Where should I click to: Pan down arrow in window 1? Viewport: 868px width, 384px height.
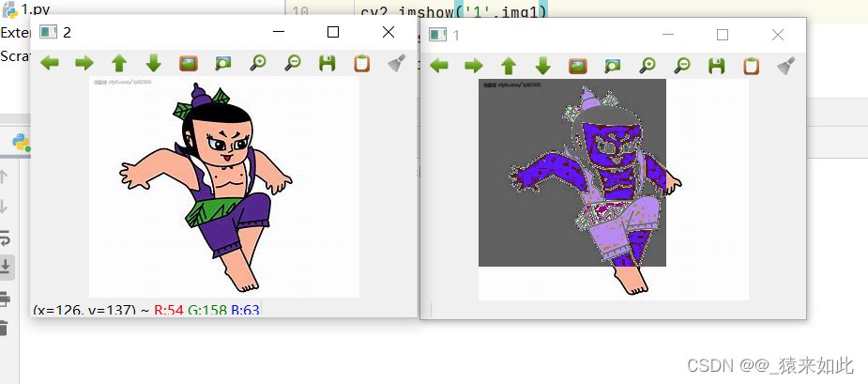point(543,66)
